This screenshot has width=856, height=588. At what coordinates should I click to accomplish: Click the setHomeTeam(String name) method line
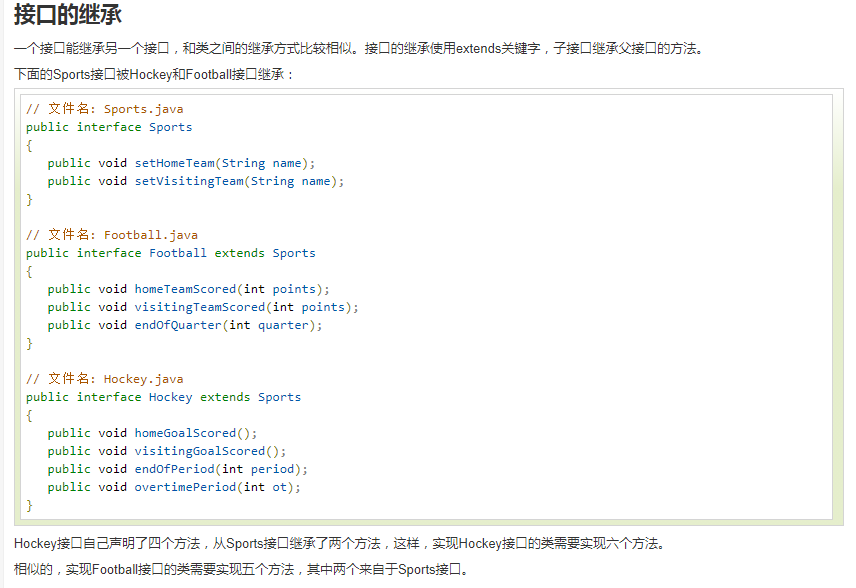[181, 163]
